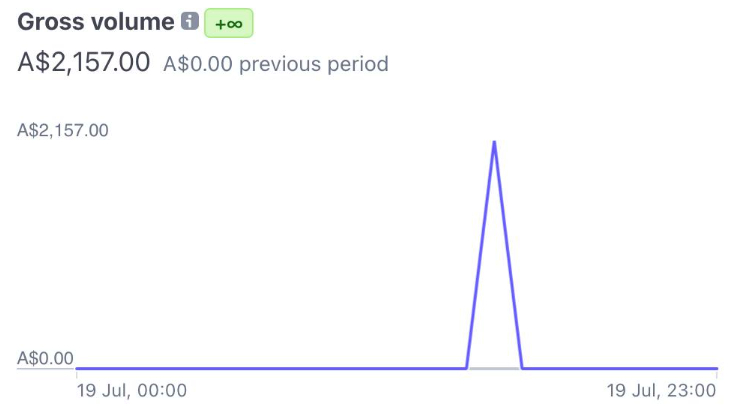This screenshot has height=409, width=740.
Task: Click the A$0.00 previous period text
Action: coord(276,64)
